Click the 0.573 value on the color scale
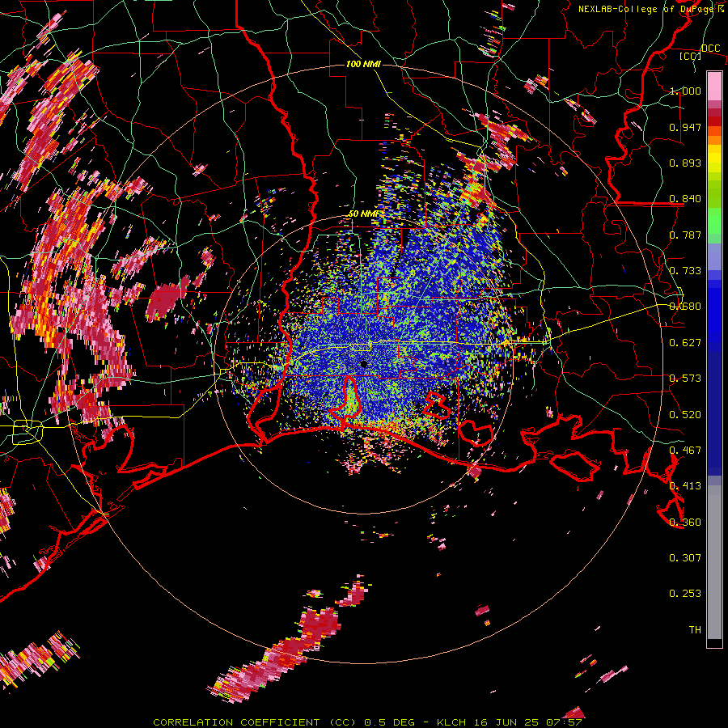The width and height of the screenshot is (728, 728). click(x=685, y=378)
